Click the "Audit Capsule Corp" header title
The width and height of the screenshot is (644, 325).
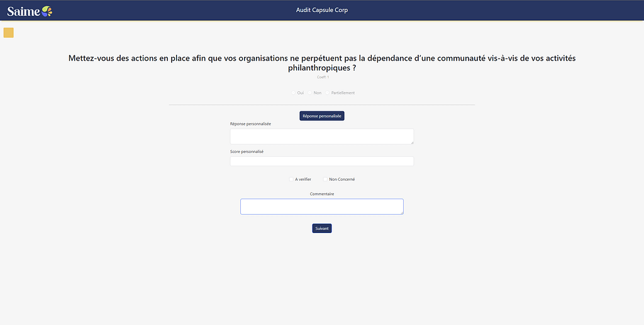tap(321, 10)
